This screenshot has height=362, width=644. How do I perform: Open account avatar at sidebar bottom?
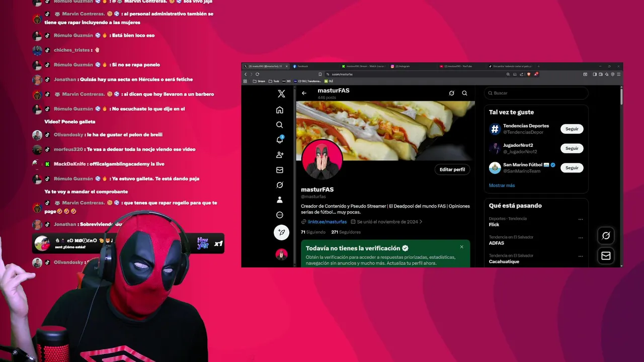[281, 254]
